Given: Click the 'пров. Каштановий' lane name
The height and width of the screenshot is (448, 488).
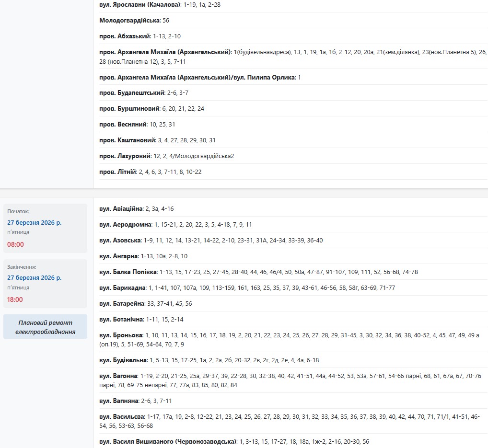Looking at the screenshot, I should pos(128,140).
